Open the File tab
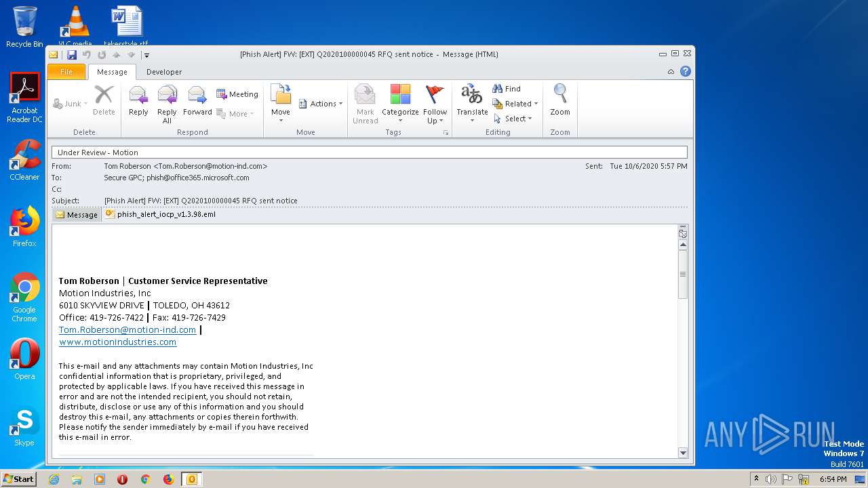The image size is (868, 488). (66, 72)
